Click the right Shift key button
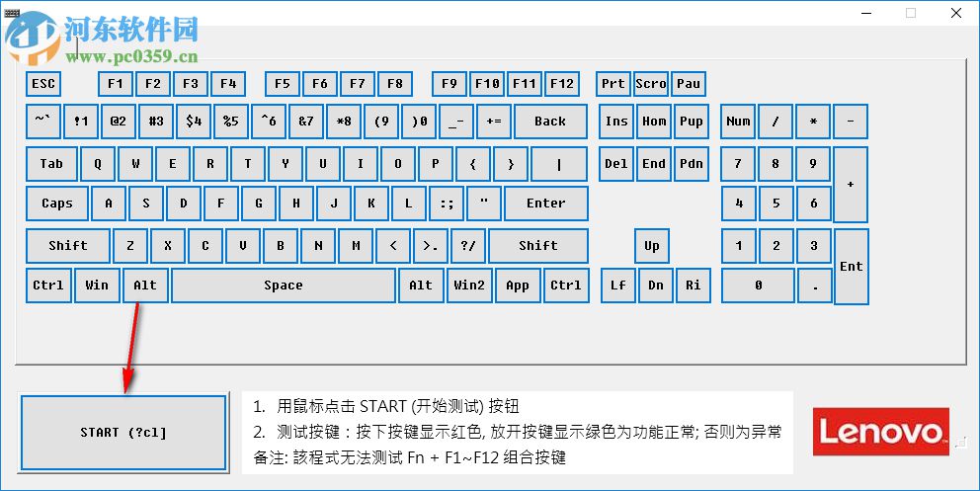The image size is (980, 491). 538,245
